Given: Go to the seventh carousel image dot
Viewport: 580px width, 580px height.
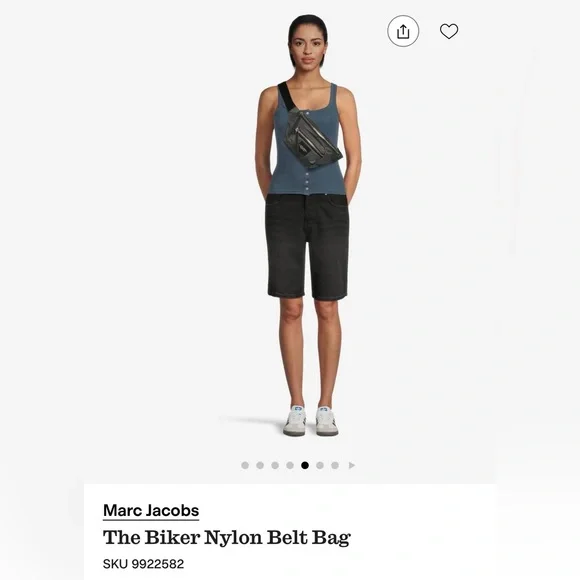Looking at the screenshot, I should [x=335, y=465].
